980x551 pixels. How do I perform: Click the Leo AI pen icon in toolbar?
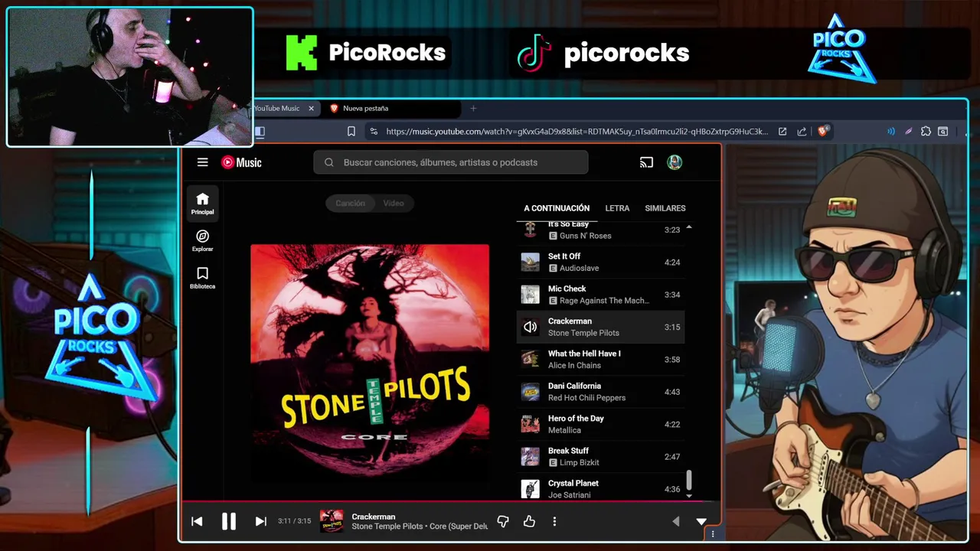point(908,132)
